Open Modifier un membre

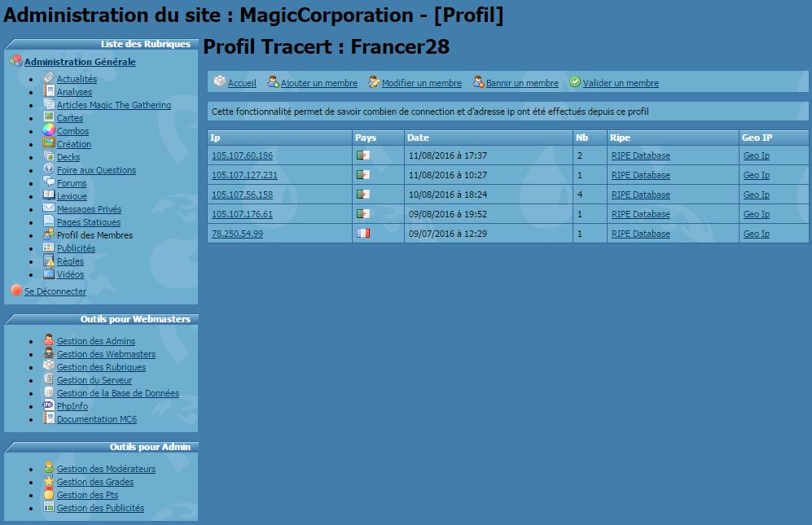pyautogui.click(x=422, y=83)
